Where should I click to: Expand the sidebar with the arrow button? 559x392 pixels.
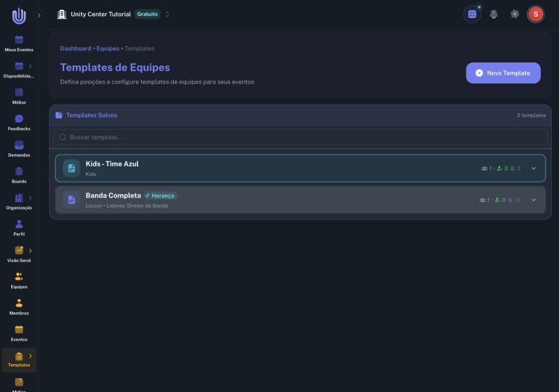[39, 15]
